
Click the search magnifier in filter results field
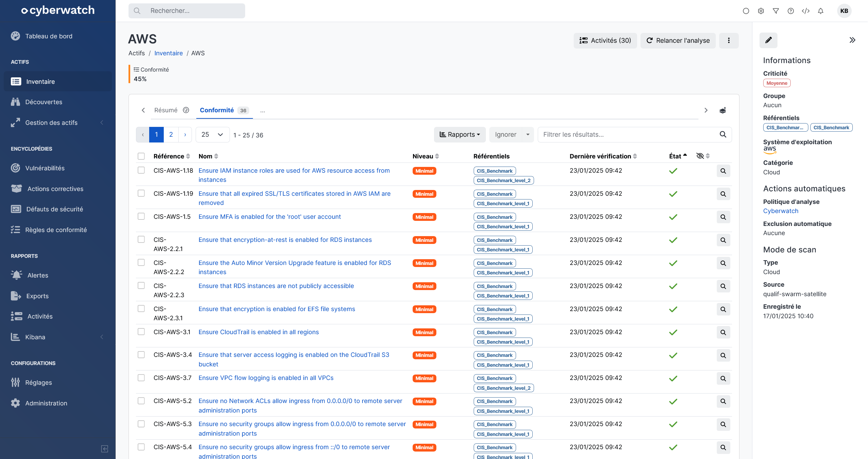coord(723,135)
